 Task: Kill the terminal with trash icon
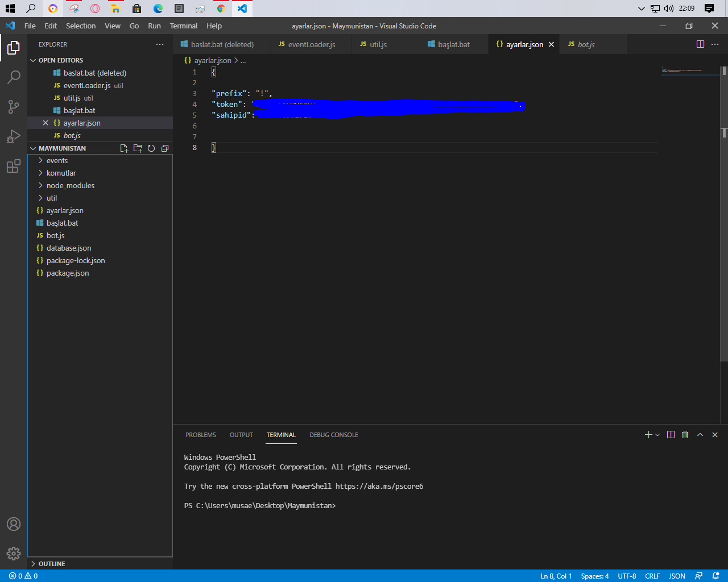685,435
